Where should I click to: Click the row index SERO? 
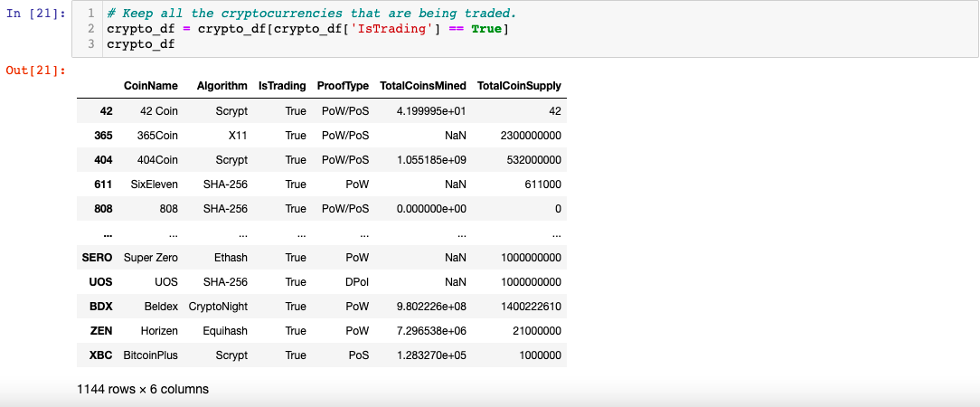tap(98, 257)
